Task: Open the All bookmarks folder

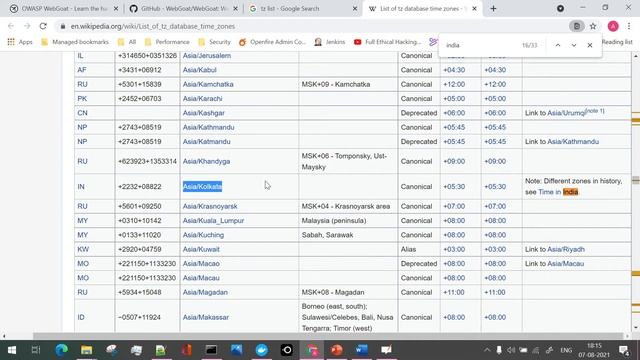Action: pyautogui.click(x=127, y=42)
